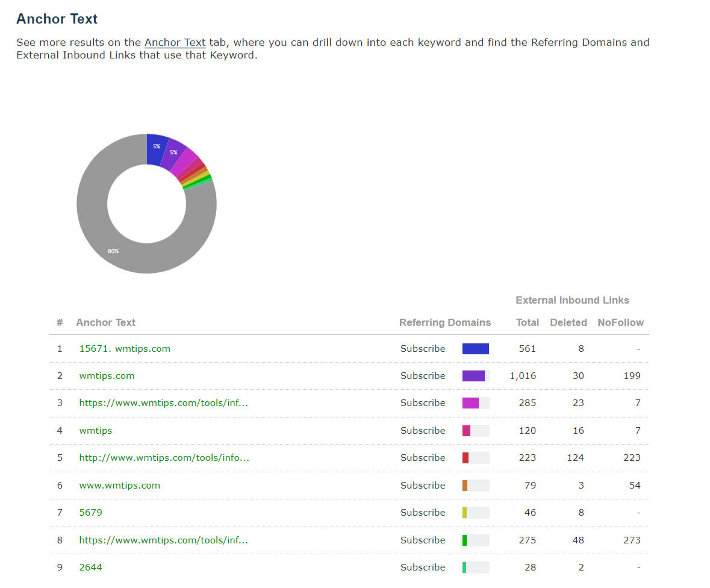The image size is (710, 588).
Task: Open the "wmtips.com" anchor text entry
Action: pos(107,375)
